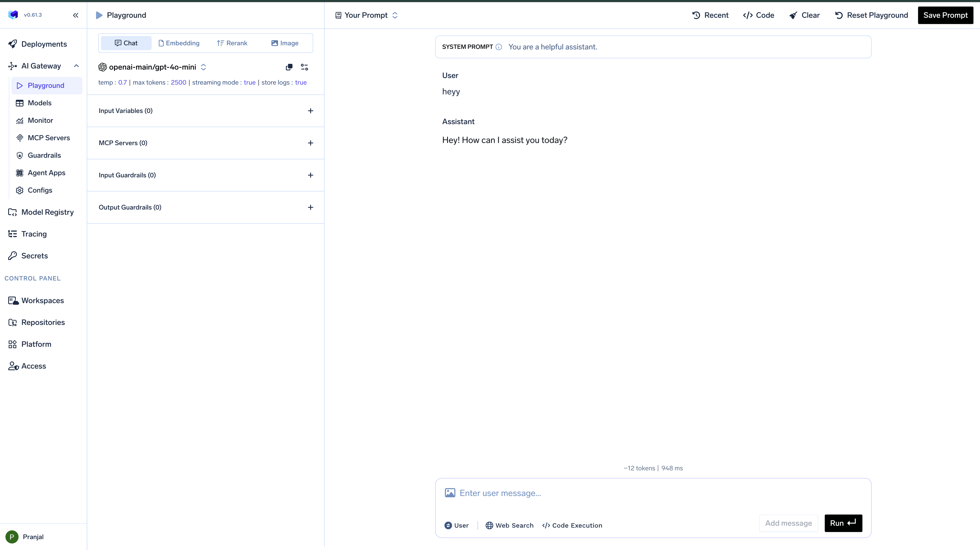The image size is (980, 550).
Task: Click the TrueFoundry logo icon
Action: [x=13, y=15]
